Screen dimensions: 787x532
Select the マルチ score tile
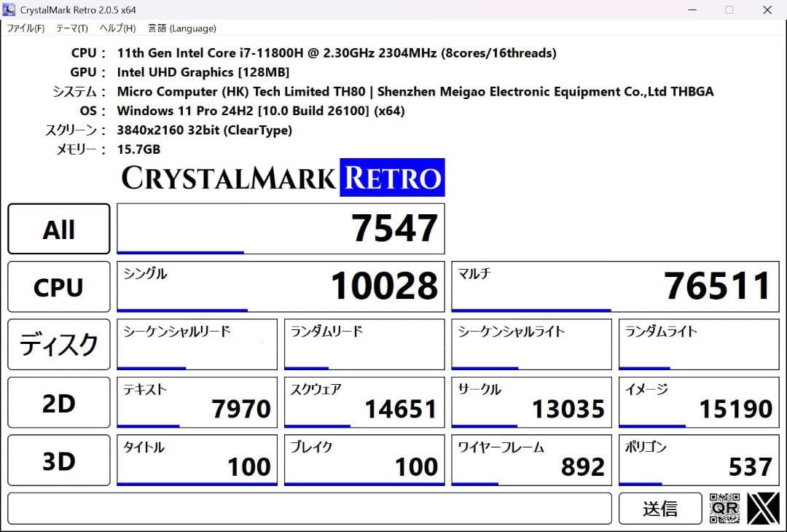[615, 286]
